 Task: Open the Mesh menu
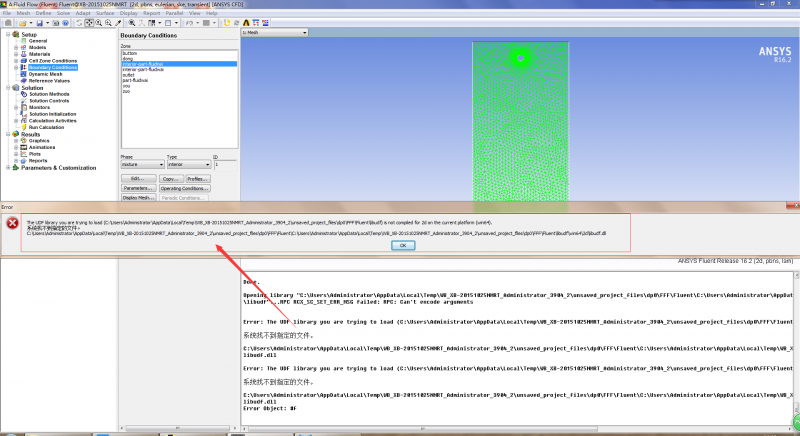(x=23, y=13)
